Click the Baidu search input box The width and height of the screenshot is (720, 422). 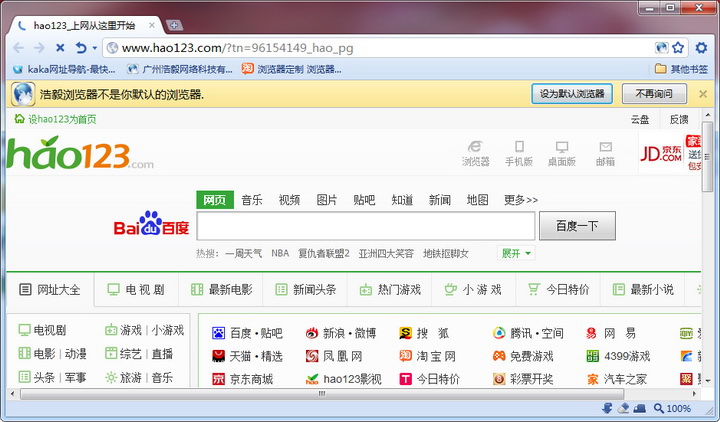point(366,225)
